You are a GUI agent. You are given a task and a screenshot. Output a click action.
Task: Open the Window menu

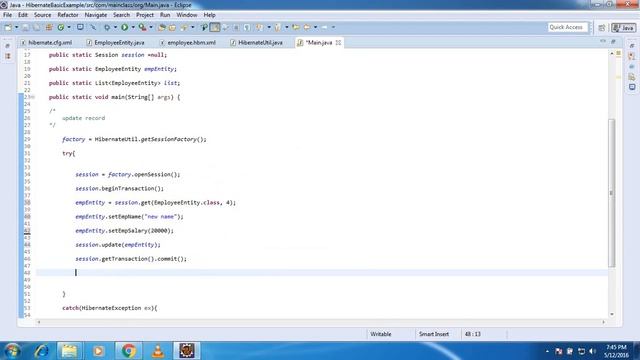click(187, 15)
